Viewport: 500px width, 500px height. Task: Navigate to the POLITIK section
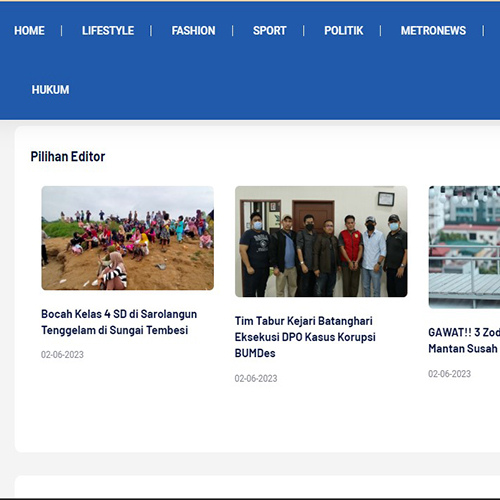click(x=344, y=31)
